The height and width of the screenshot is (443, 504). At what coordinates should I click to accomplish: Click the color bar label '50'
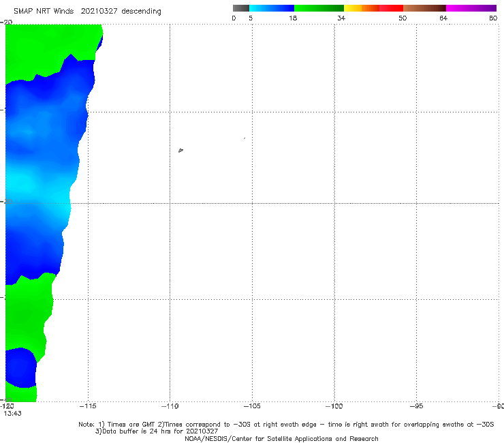(403, 18)
